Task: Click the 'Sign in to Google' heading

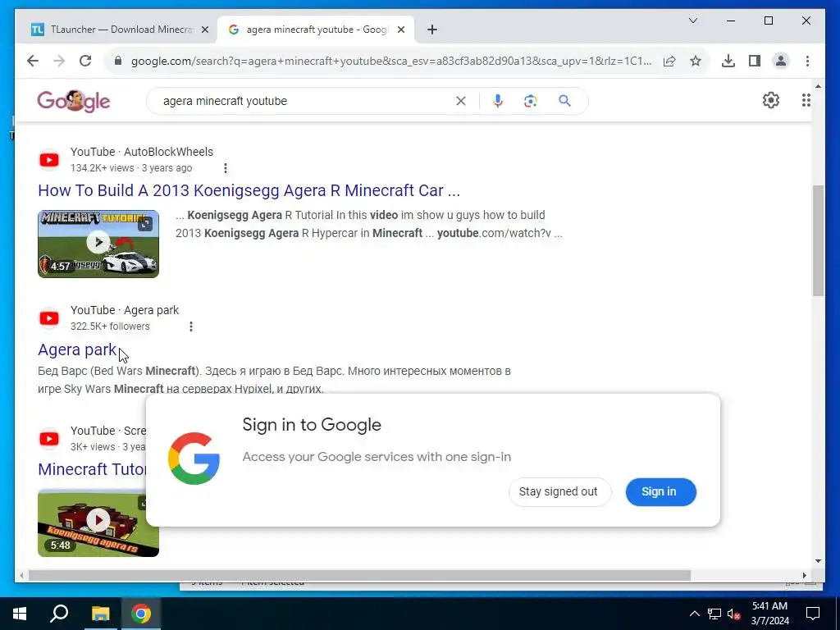Action: [x=312, y=425]
